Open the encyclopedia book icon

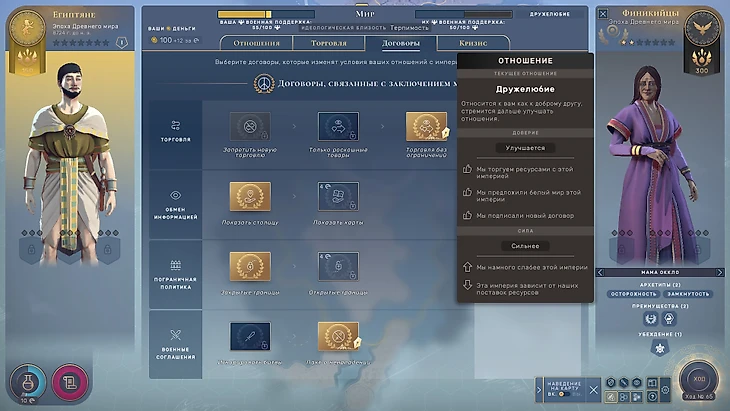click(652, 383)
